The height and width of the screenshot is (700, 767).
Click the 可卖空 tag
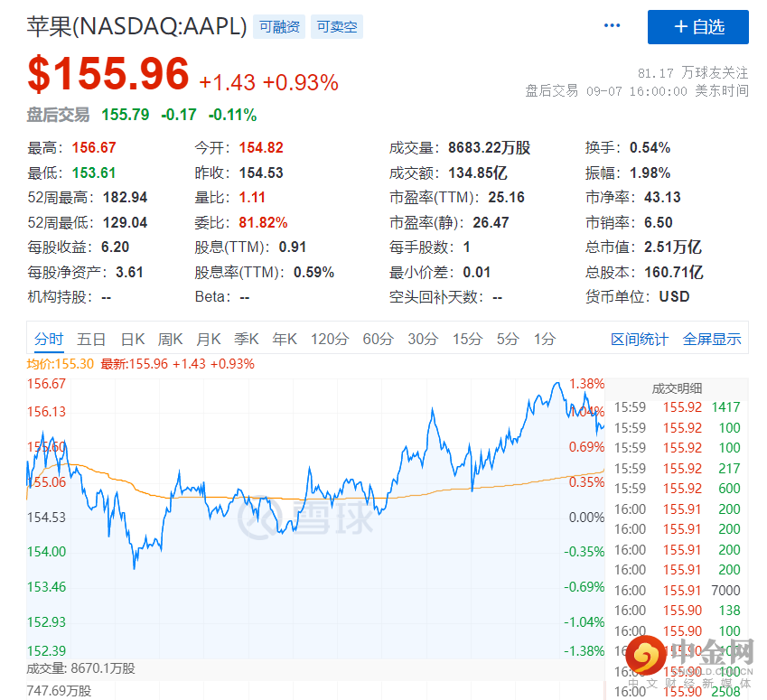click(337, 27)
